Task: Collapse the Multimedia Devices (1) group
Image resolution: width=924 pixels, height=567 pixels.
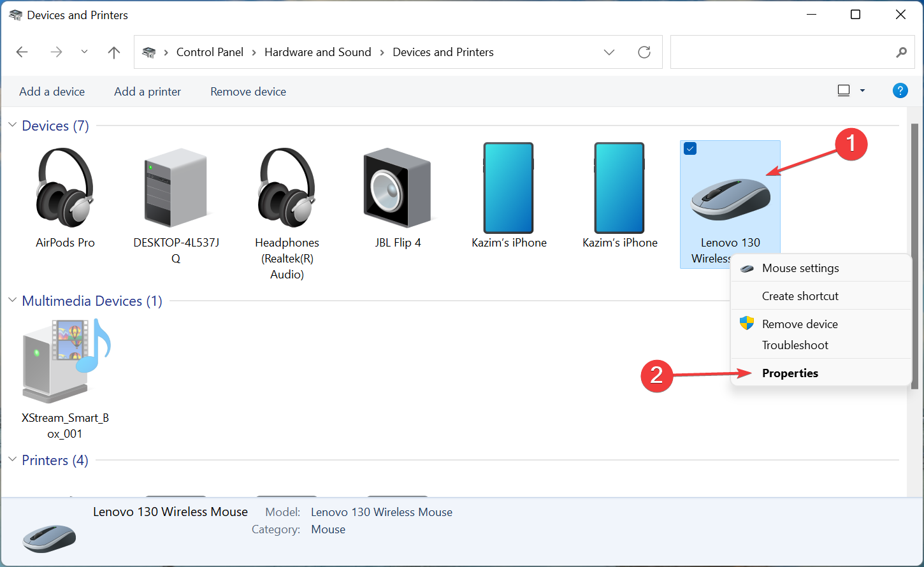Action: coord(13,300)
